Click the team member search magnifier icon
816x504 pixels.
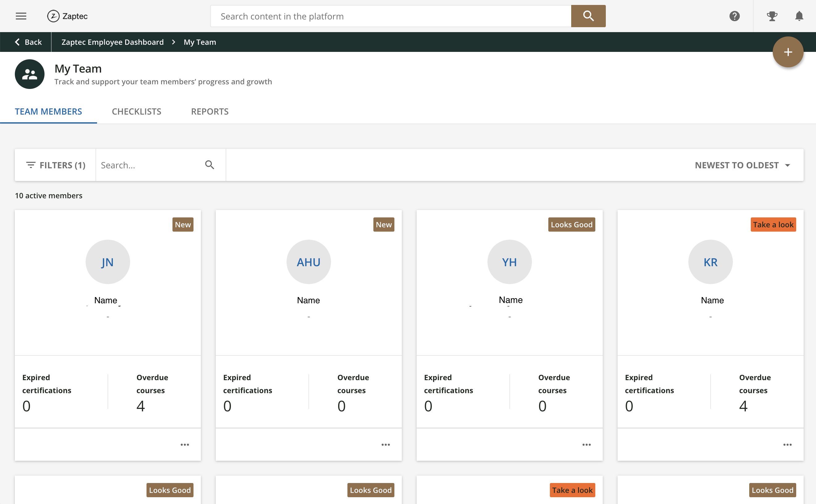[210, 165]
